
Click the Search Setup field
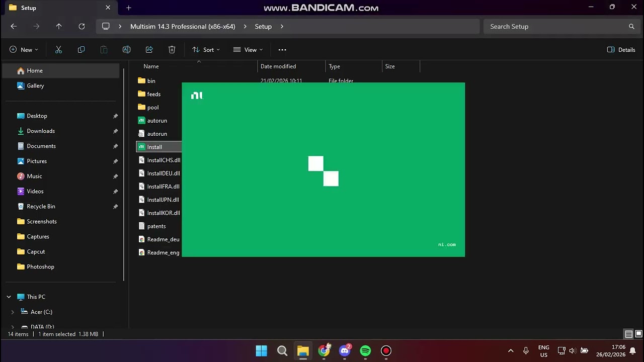click(561, 27)
